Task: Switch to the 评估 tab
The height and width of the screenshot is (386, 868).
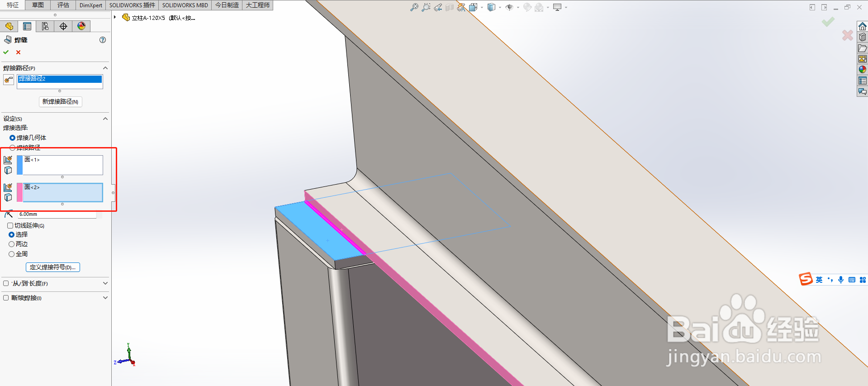Action: pyautogui.click(x=63, y=5)
